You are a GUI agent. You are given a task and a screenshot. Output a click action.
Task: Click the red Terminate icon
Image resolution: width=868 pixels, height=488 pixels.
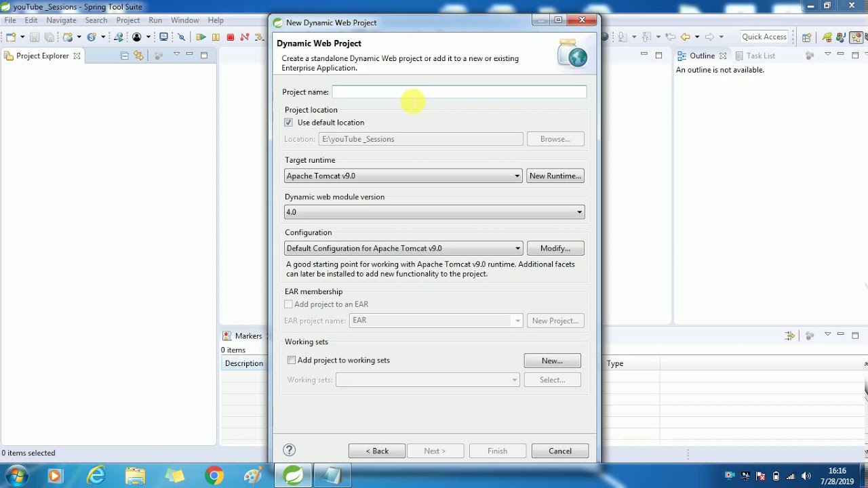231,37
